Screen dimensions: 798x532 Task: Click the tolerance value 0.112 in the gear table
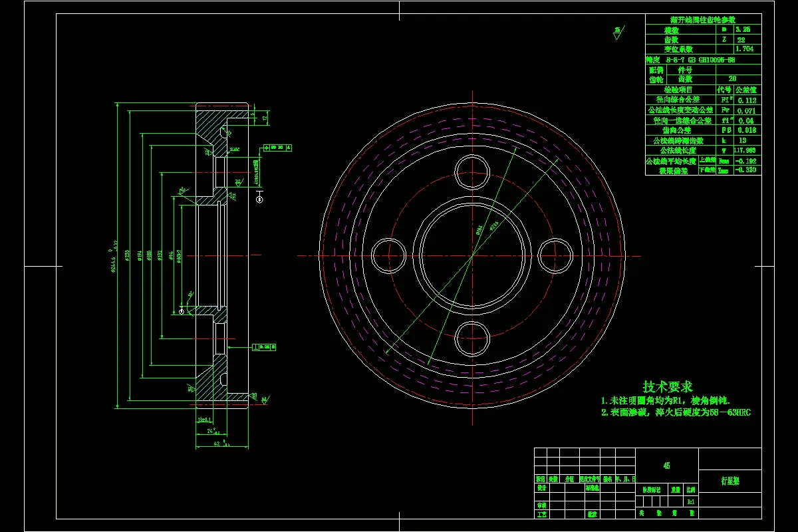(x=747, y=100)
